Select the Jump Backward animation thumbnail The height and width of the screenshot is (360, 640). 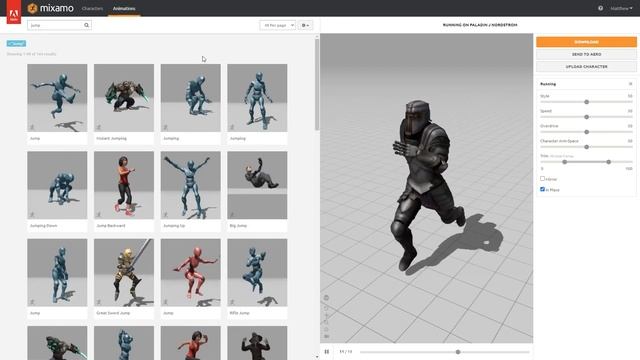point(124,185)
